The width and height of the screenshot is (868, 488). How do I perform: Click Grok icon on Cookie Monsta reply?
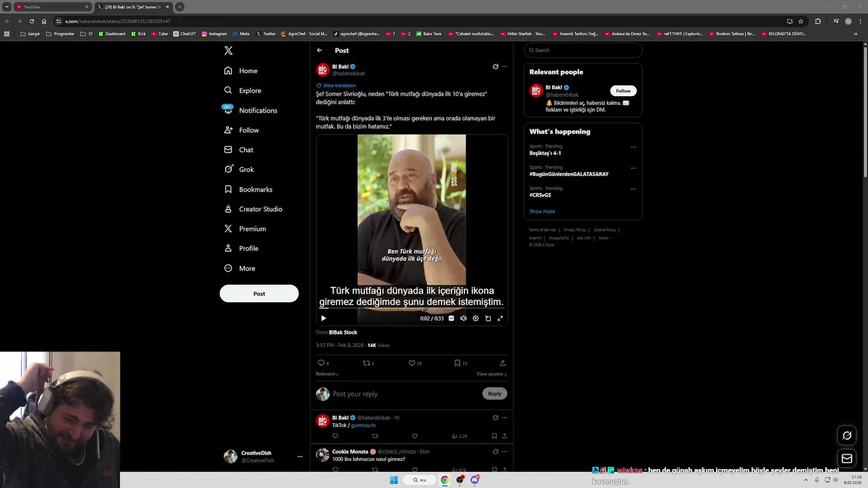495,451
